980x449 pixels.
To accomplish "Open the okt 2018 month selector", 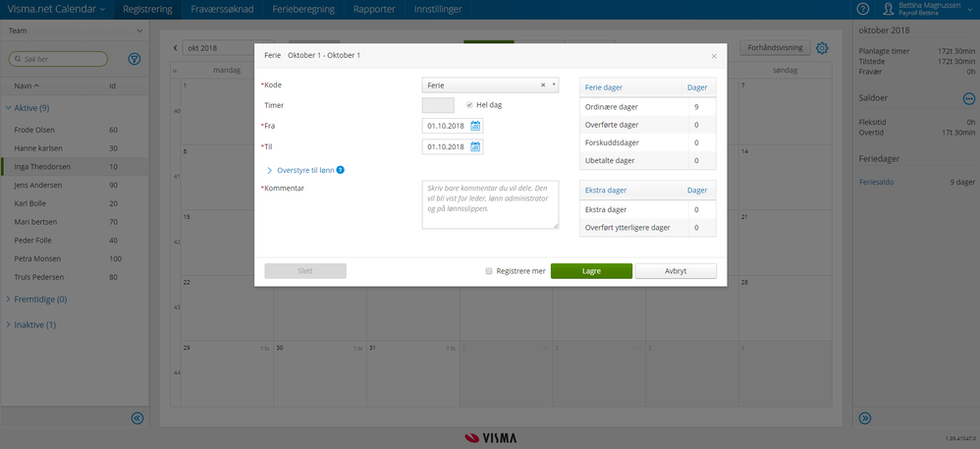I will coord(228,48).
